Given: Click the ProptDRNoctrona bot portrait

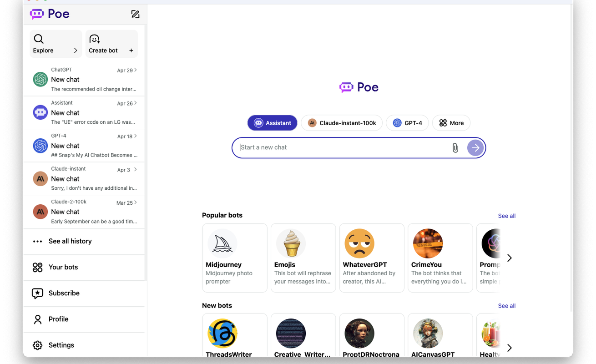Looking at the screenshot, I should 359,334.
